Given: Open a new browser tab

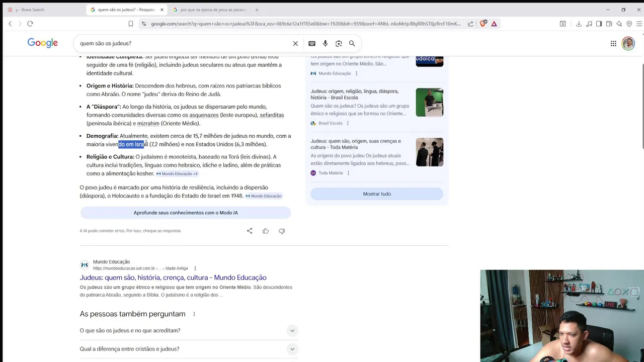Looking at the screenshot, I should coord(257,10).
